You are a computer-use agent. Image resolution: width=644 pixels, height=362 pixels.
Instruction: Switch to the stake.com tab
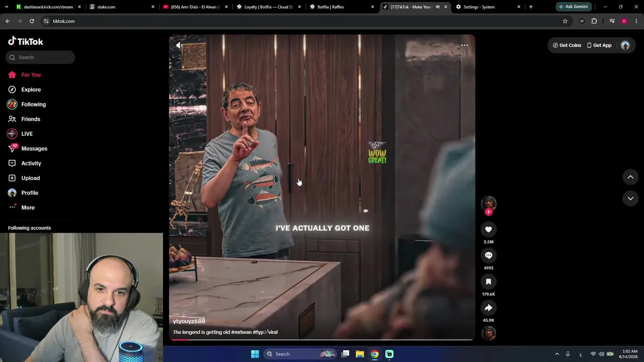(x=122, y=7)
